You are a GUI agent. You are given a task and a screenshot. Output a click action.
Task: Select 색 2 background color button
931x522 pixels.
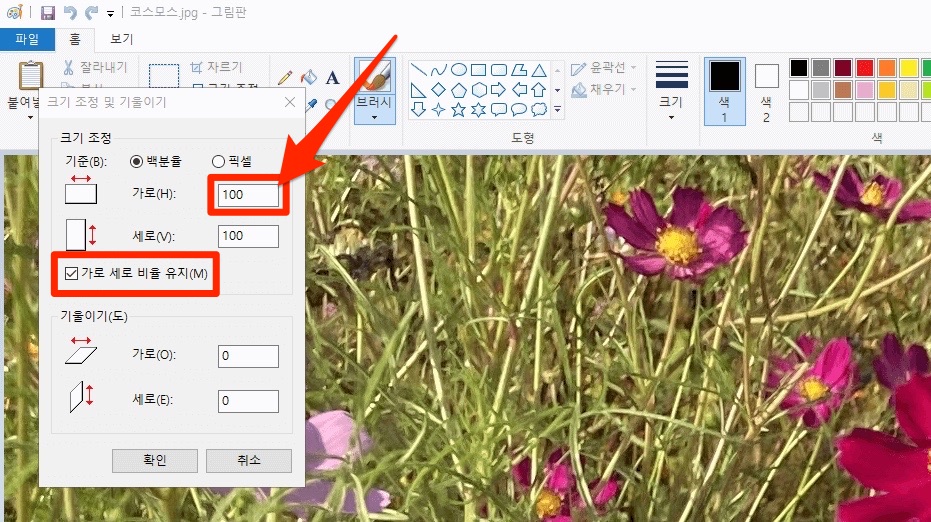tap(767, 91)
